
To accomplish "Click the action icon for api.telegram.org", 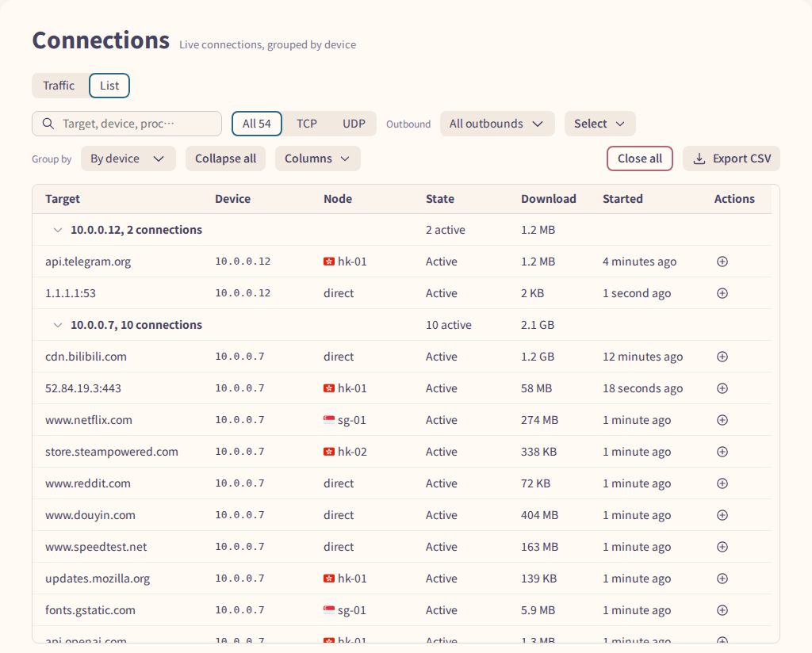I will (x=722, y=262).
